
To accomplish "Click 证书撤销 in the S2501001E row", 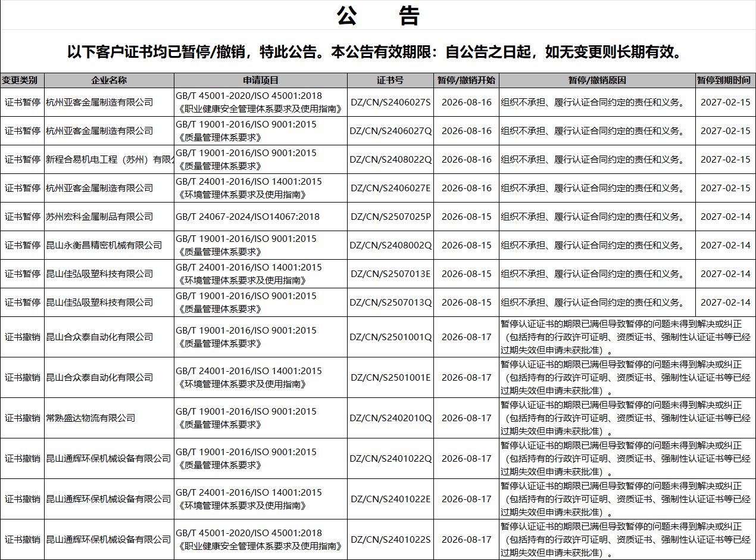I will coord(23,377).
